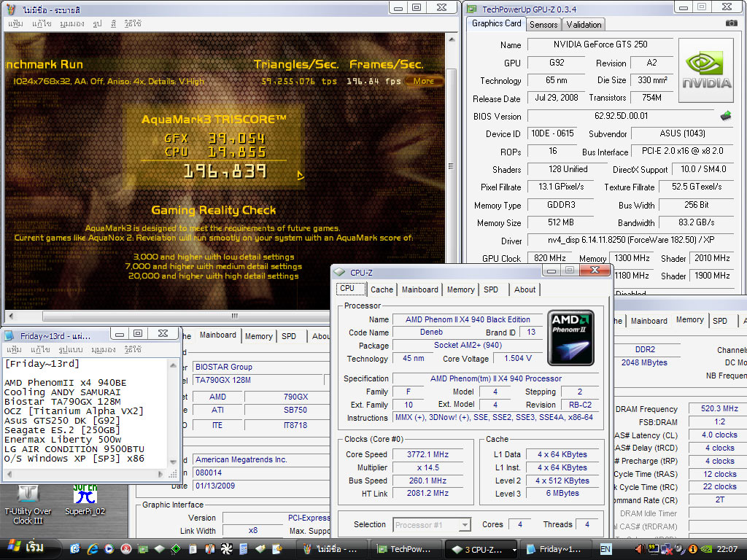Click the AMD Phenom II logo
747x560 pixels.
(x=570, y=338)
